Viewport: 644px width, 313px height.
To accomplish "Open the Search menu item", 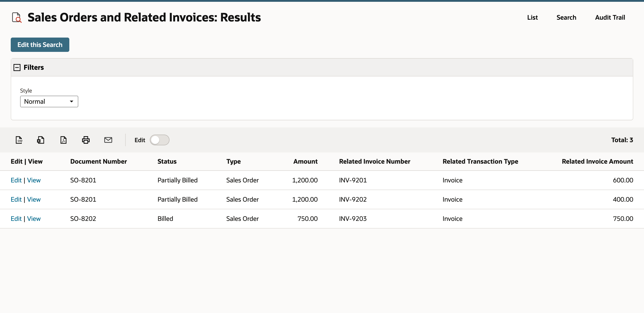I will pyautogui.click(x=566, y=17).
